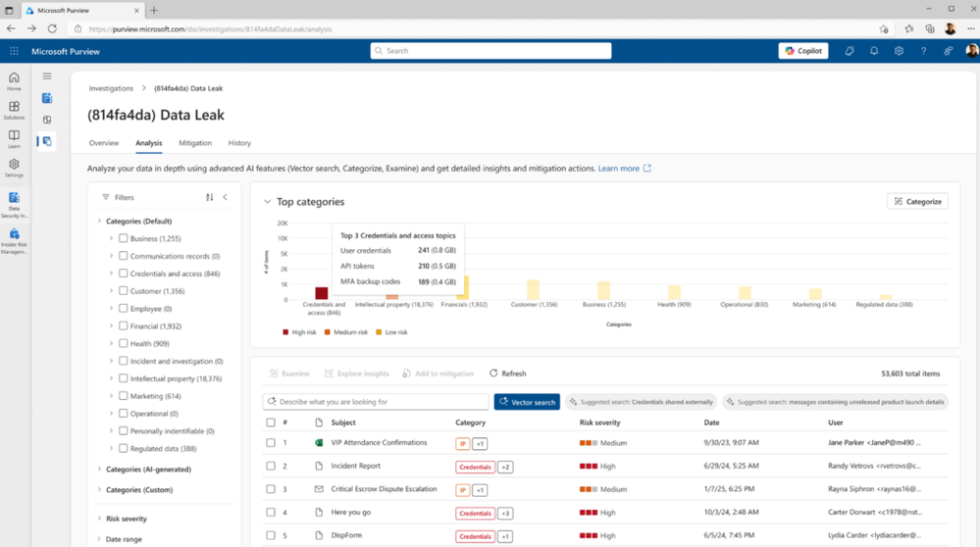Expand the Operational category chevron
This screenshot has height=547, width=980.
(x=111, y=414)
